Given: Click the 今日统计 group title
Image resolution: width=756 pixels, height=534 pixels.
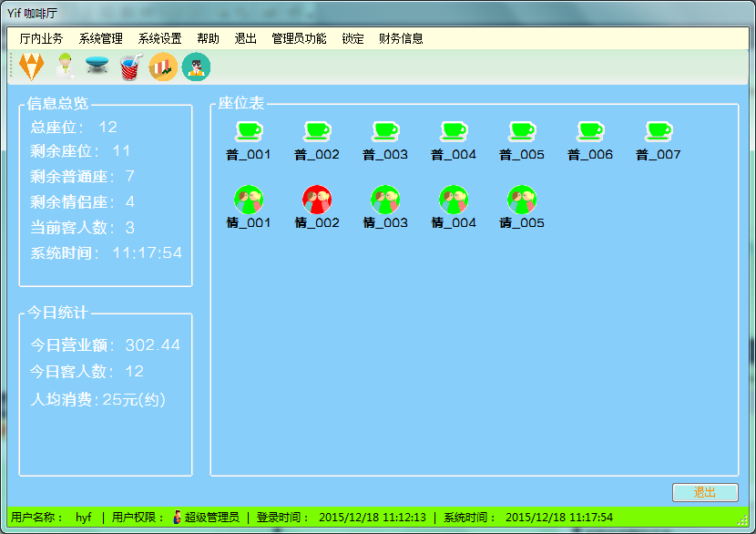Looking at the screenshot, I should coord(57,313).
